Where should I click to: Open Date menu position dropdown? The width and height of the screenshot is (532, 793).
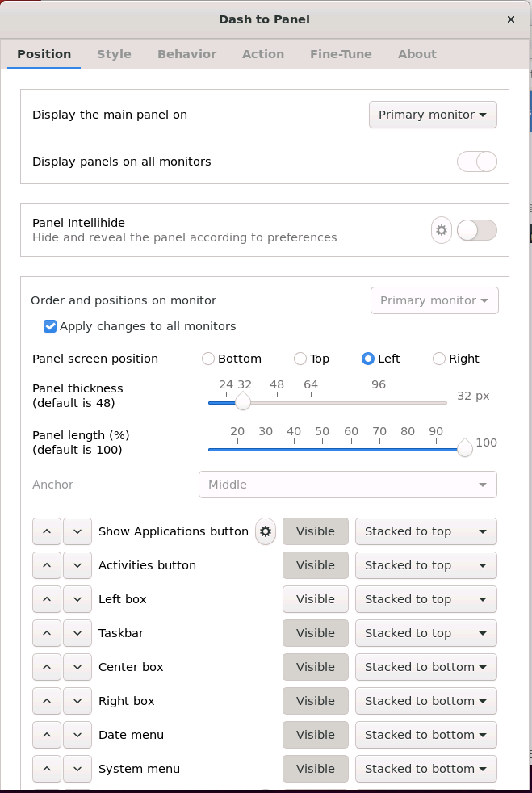426,735
